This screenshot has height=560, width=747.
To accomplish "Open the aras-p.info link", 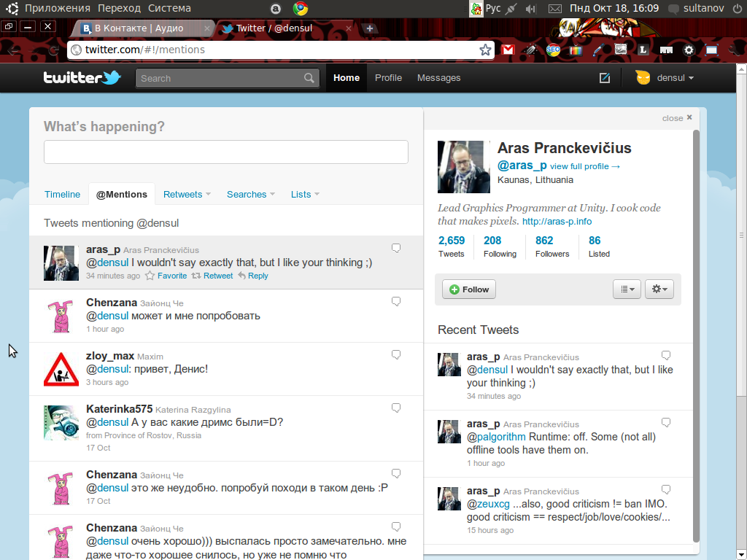I will pos(557,222).
